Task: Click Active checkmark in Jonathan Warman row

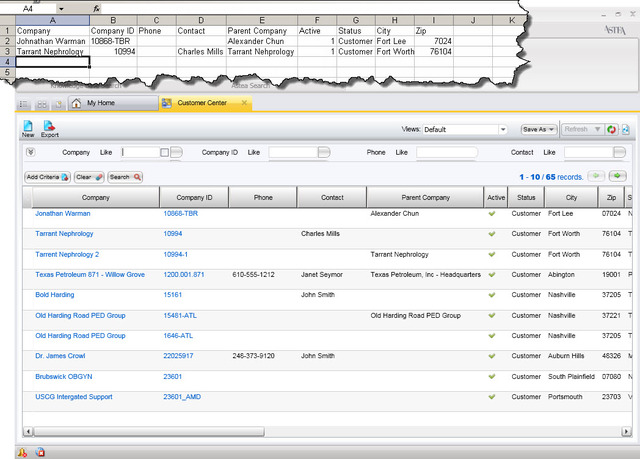Action: click(492, 213)
